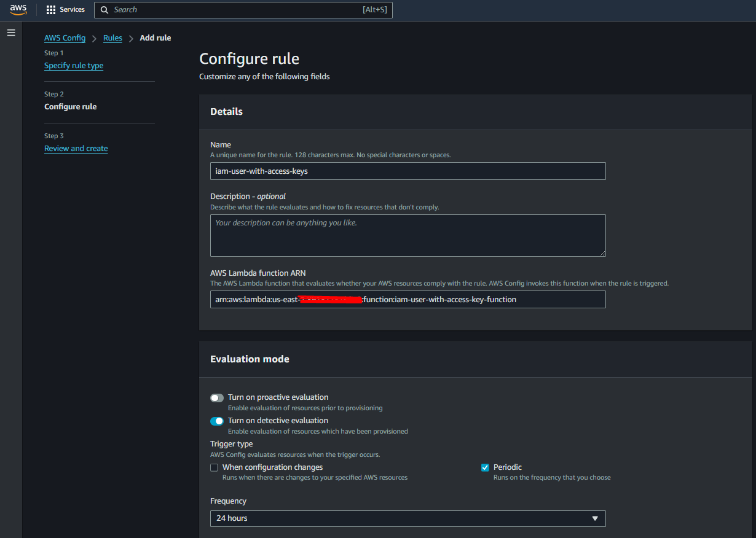Focus the Description text area
The image size is (756, 538).
coord(408,235)
